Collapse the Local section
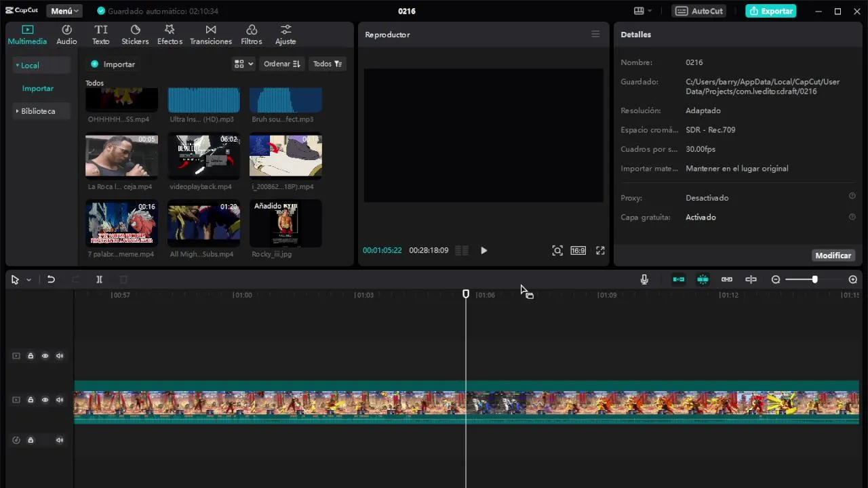This screenshot has height=488, width=868. (x=41, y=65)
